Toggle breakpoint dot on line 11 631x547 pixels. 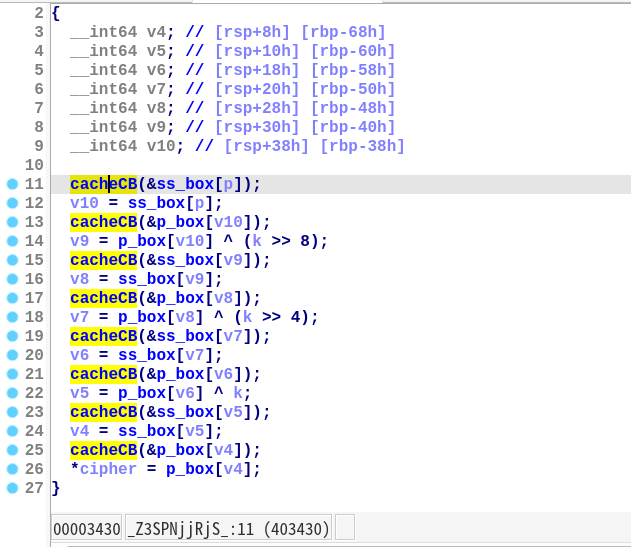coord(12,184)
